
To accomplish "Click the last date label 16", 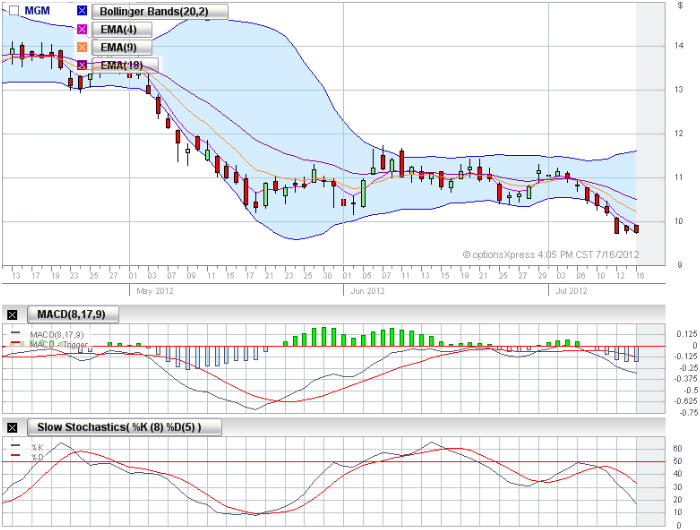I will click(x=640, y=275).
